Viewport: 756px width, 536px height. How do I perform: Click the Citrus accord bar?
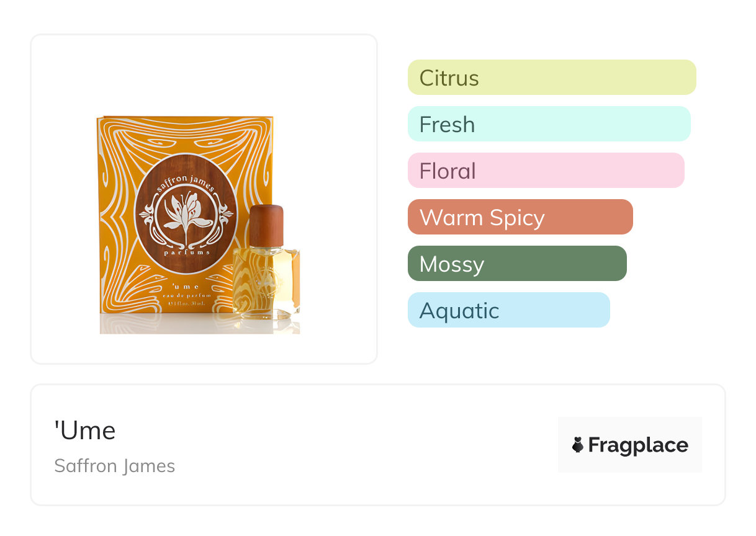[x=551, y=78]
